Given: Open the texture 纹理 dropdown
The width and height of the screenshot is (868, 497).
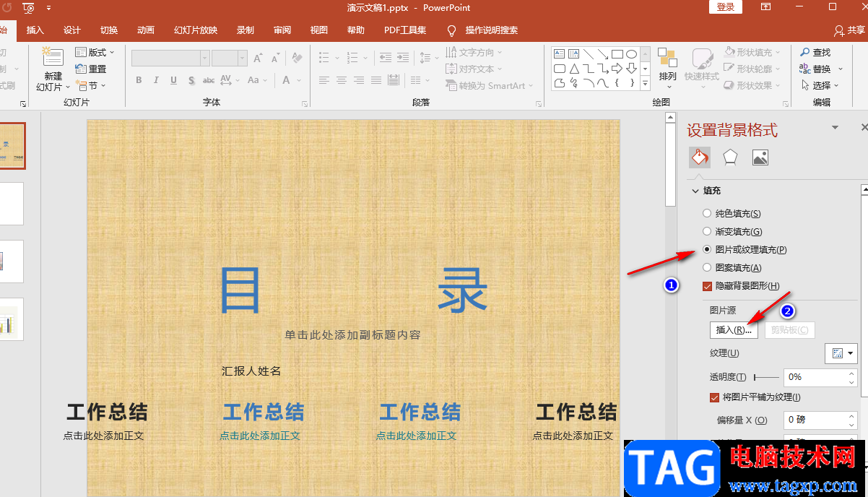Looking at the screenshot, I should 841,353.
